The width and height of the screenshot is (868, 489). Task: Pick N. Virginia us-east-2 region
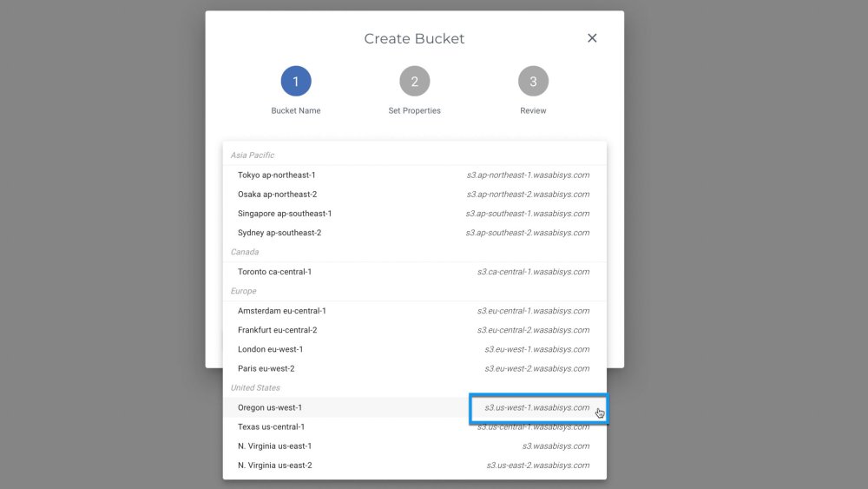pyautogui.click(x=274, y=466)
